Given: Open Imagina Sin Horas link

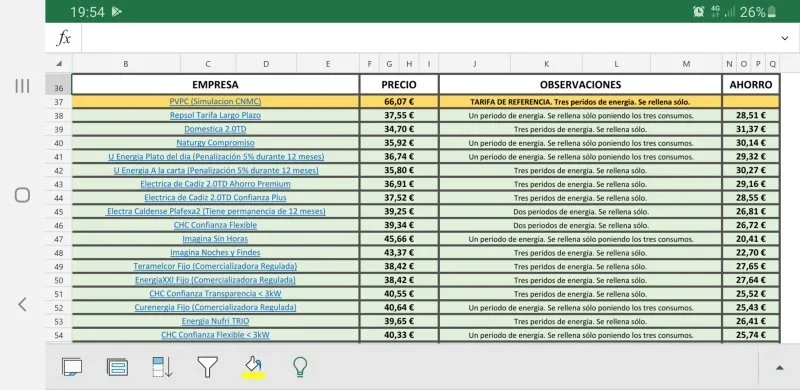Looking at the screenshot, I should (x=215, y=239).
